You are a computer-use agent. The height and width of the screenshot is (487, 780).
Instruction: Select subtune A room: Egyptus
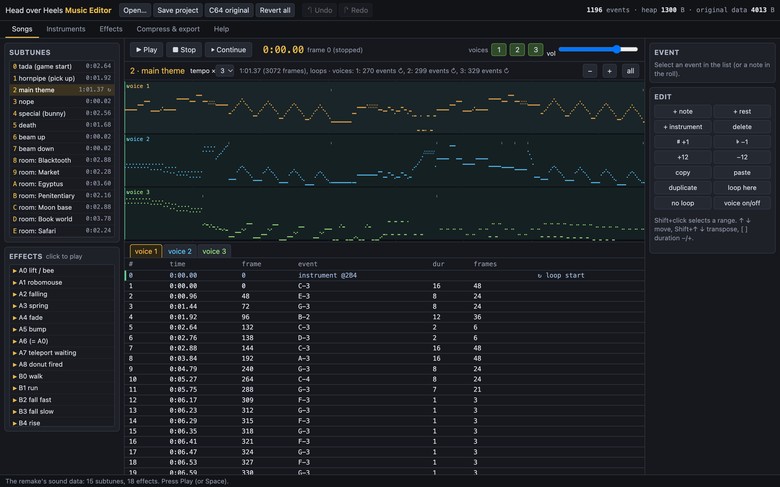[62, 184]
